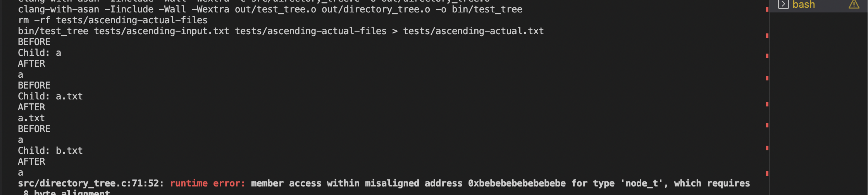Open tests/ascending-actual.txt path in terminal output
868x195 pixels.
[x=473, y=31]
